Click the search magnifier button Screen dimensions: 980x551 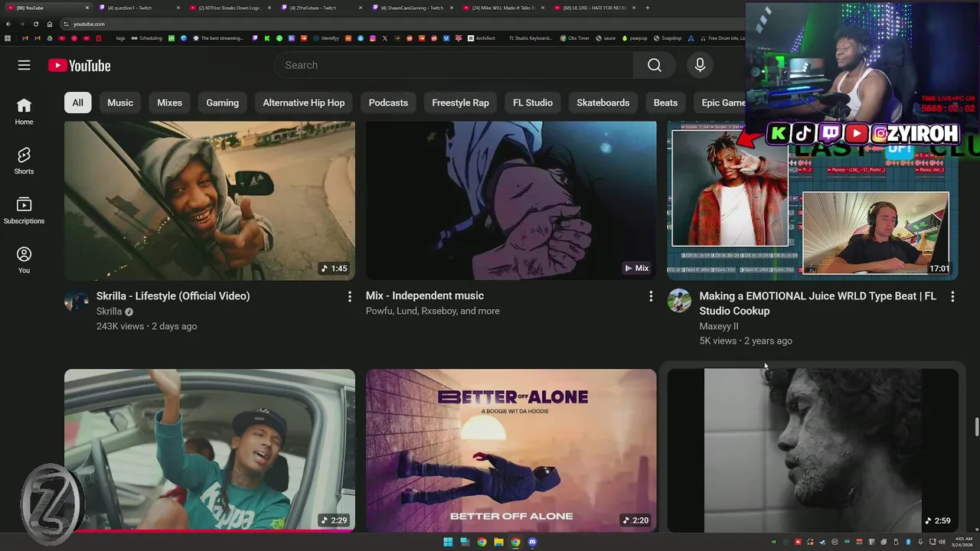click(655, 65)
